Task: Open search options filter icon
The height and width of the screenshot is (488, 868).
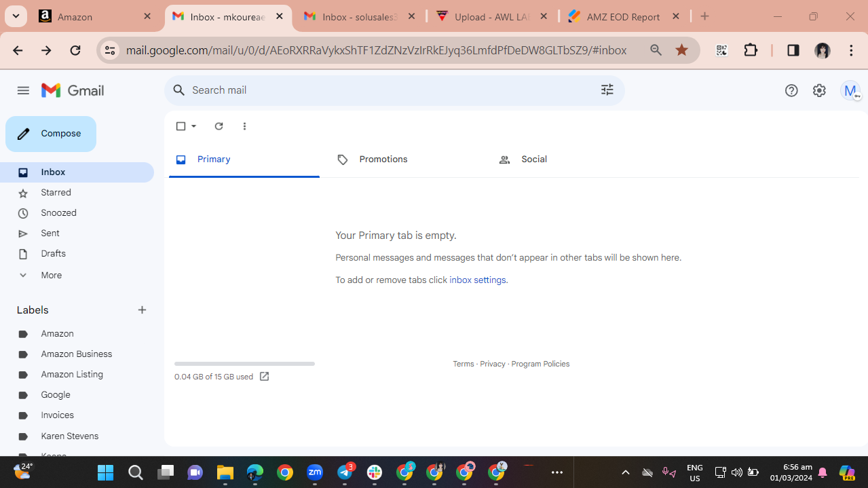Action: click(607, 90)
